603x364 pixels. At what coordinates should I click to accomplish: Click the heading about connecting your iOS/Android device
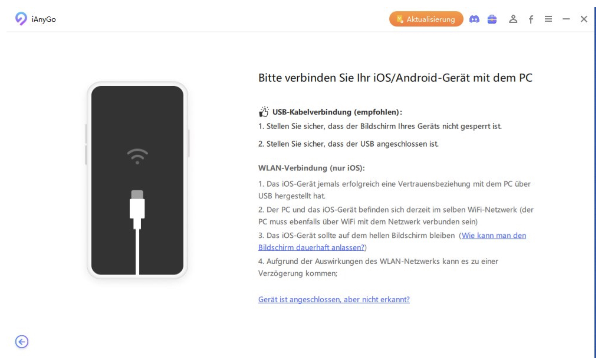395,78
